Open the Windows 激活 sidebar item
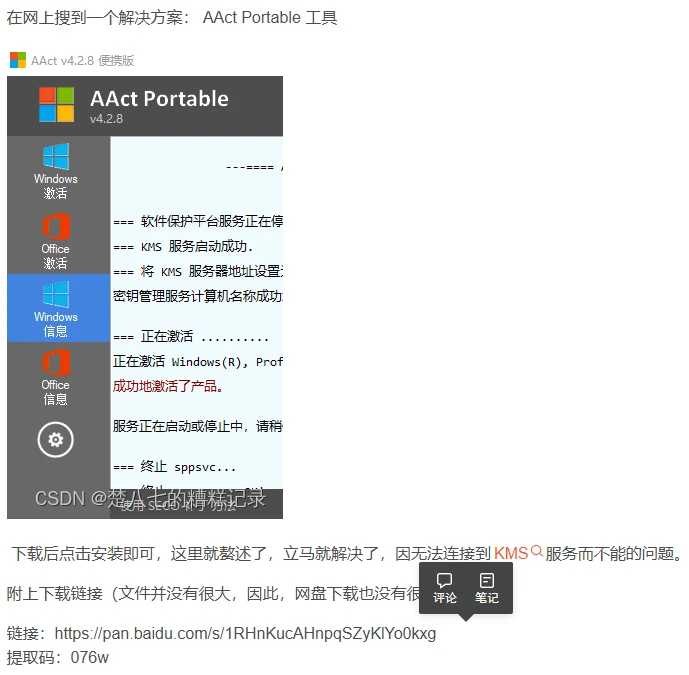This screenshot has width=689, height=675. [56, 171]
